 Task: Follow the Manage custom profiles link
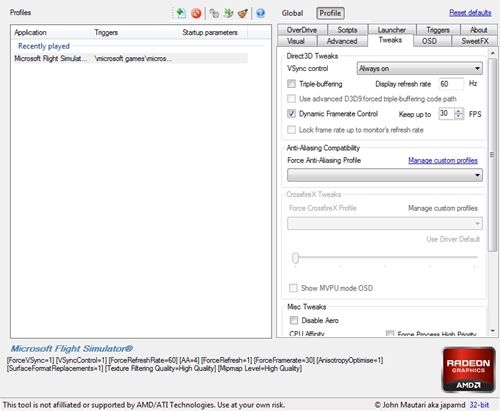pos(443,160)
